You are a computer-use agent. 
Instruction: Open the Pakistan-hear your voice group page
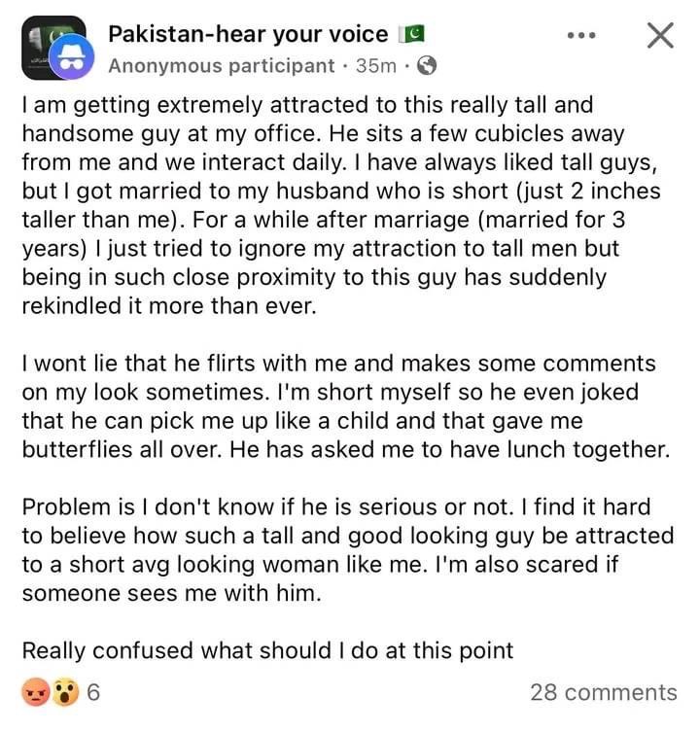click(x=249, y=35)
